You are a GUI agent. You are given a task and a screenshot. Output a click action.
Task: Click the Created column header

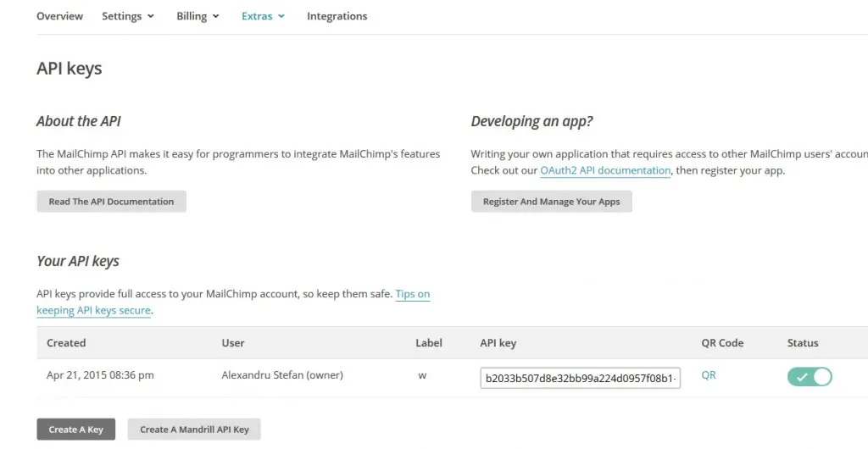66,343
